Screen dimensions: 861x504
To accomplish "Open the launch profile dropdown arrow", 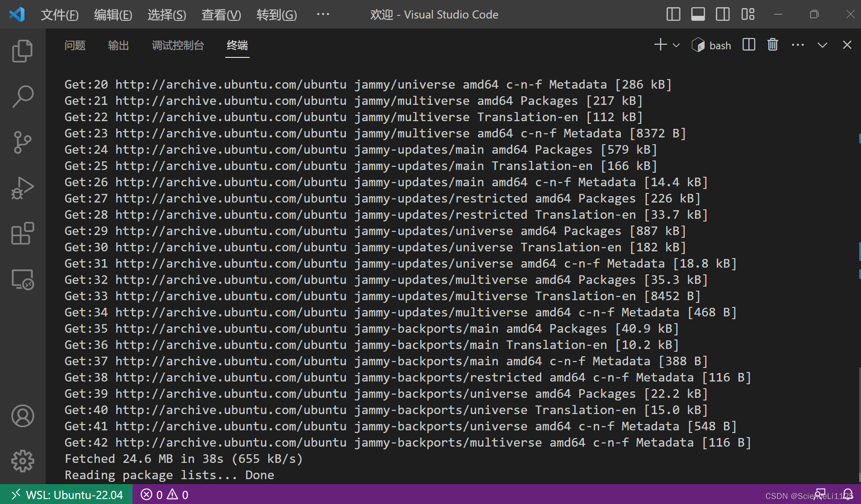I will [676, 45].
